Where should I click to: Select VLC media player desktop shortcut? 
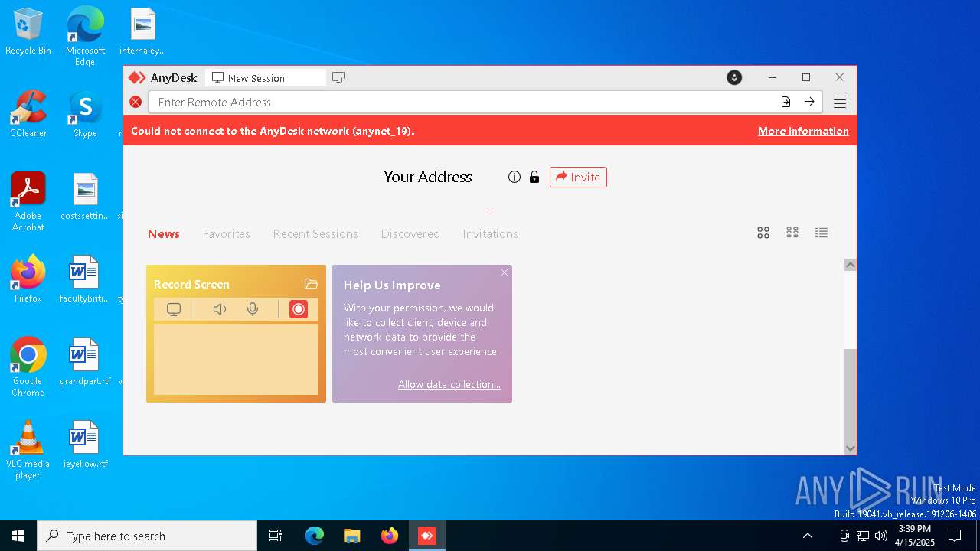28,450
